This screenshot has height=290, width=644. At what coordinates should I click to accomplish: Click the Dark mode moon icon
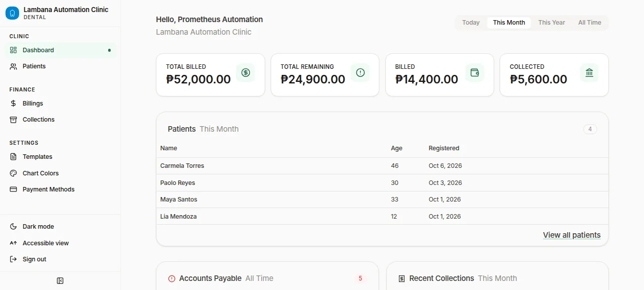(x=13, y=227)
